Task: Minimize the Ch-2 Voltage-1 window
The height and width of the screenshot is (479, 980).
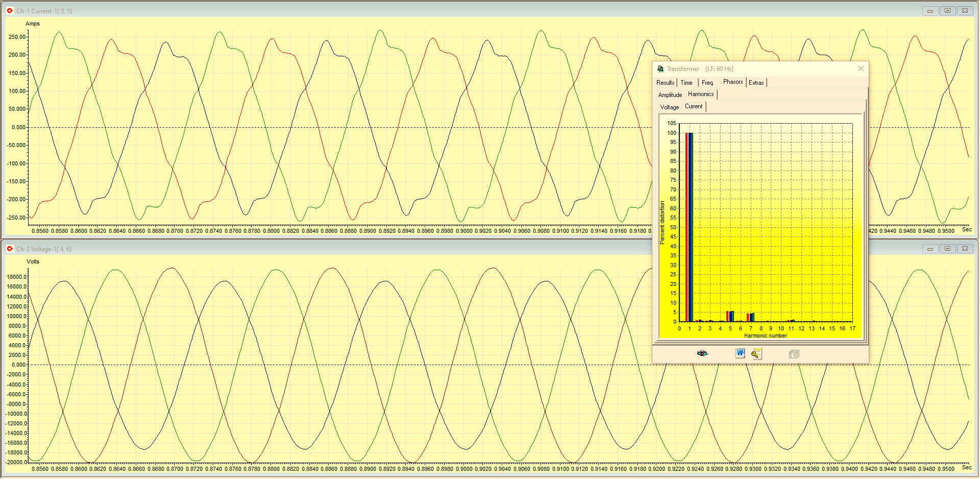Action: pyautogui.click(x=930, y=249)
